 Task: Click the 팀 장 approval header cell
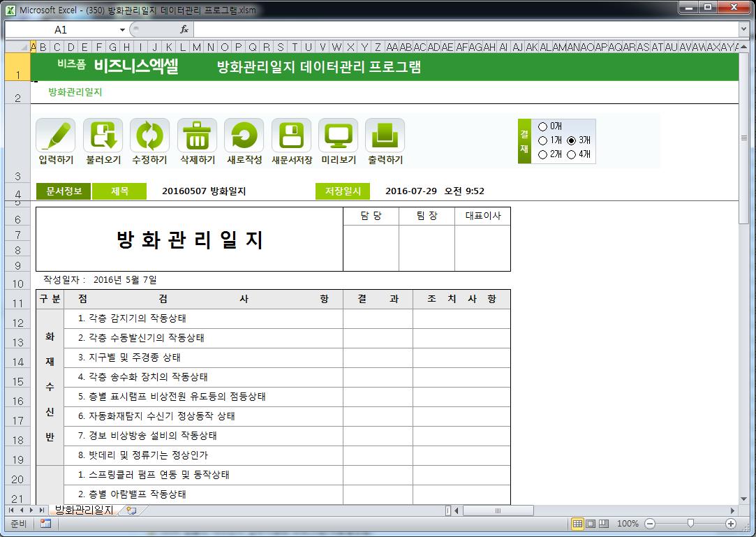point(427,216)
